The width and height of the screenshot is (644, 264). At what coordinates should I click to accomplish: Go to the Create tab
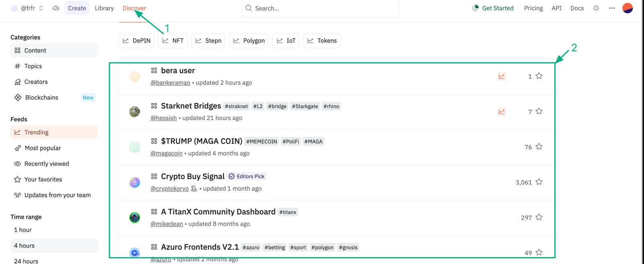point(77,8)
